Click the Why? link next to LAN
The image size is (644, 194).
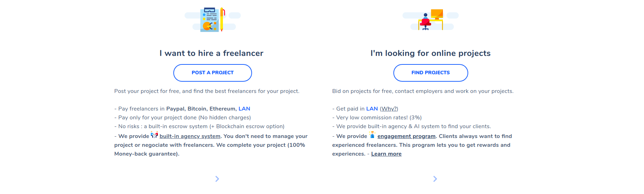click(389, 109)
